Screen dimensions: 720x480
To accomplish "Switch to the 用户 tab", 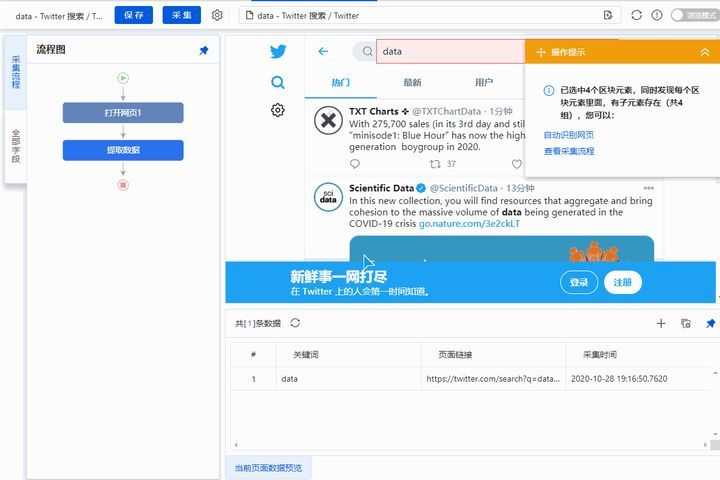I will coord(484,83).
